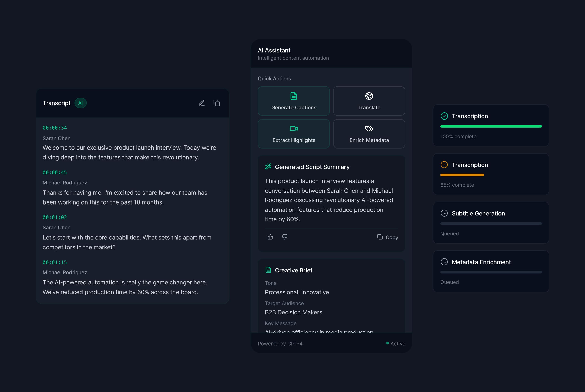Click the Generate Captions button
This screenshot has width=585, height=392.
click(294, 101)
